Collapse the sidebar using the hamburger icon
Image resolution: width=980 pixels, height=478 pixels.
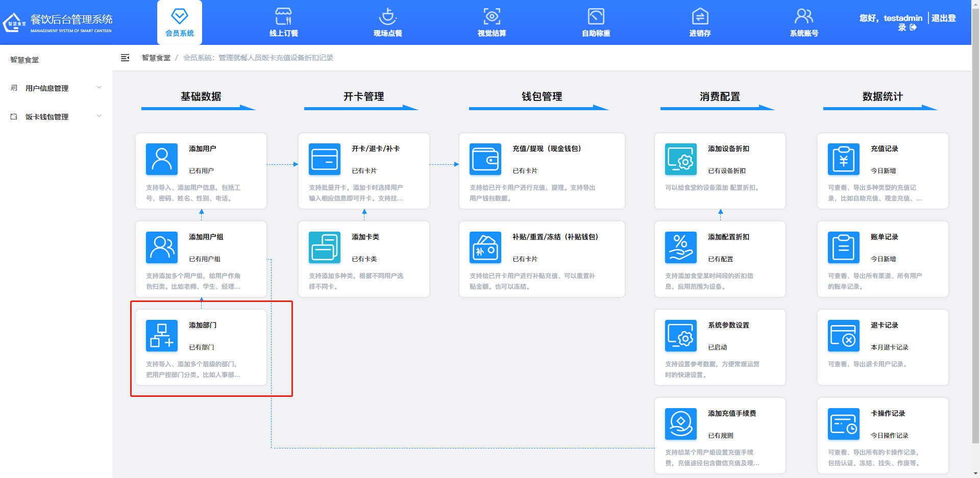tap(125, 58)
